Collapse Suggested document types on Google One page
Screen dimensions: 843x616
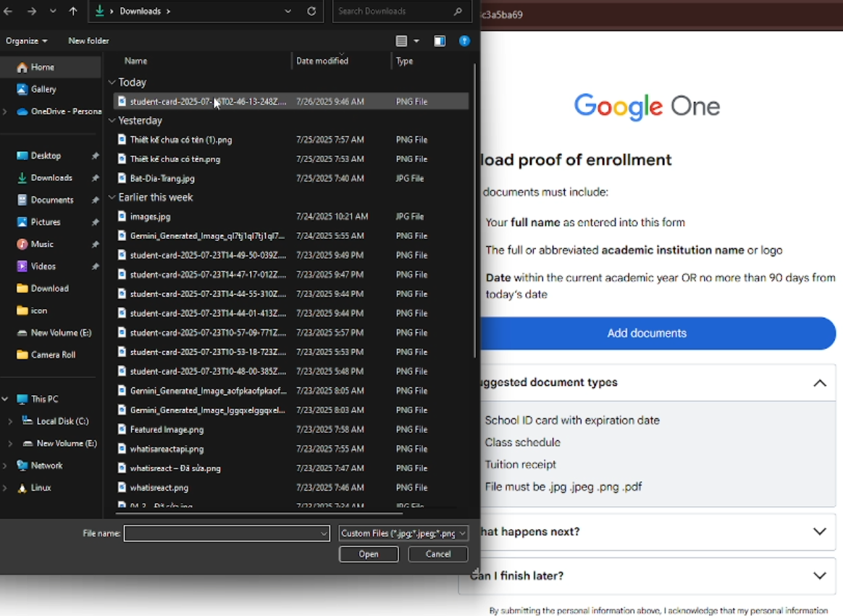819,383
